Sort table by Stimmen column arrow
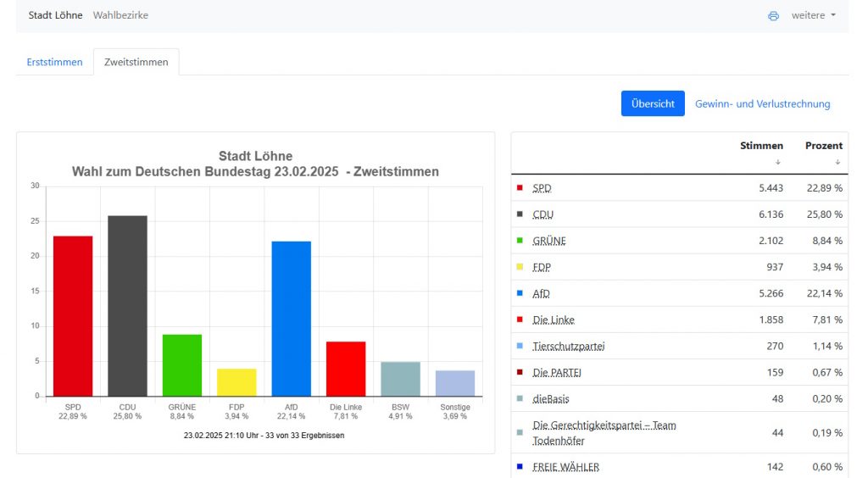This screenshot has width=868, height=478. 777,162
